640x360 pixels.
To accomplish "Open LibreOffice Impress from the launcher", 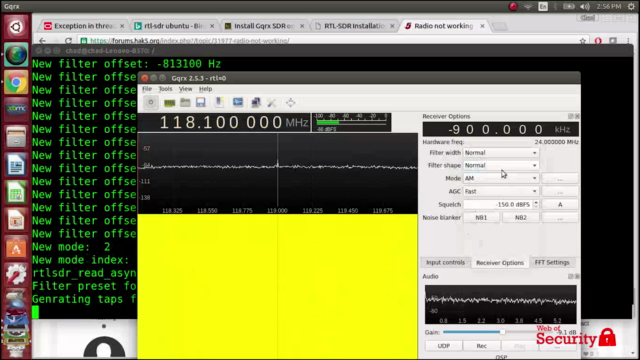I will coord(16,220).
